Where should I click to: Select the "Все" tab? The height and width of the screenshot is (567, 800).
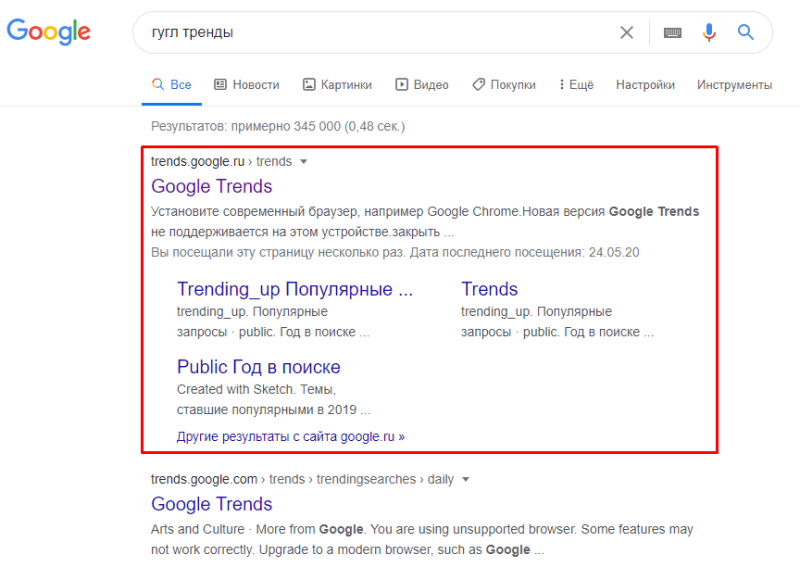click(172, 85)
